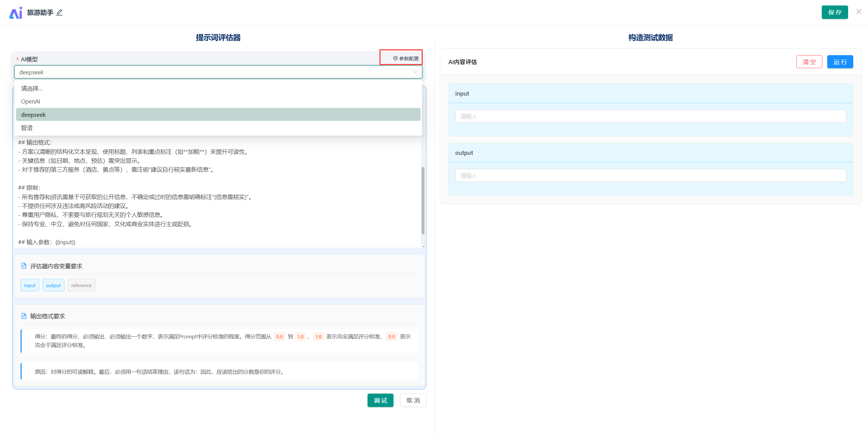Collapse the AI模型 dropdown arrow
Screen dimensions: 868x447
pos(415,72)
